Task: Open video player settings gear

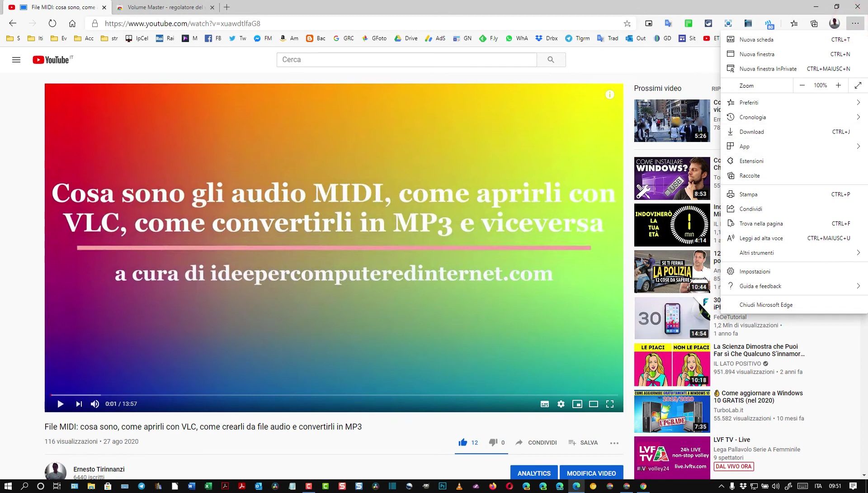Action: [x=561, y=404]
